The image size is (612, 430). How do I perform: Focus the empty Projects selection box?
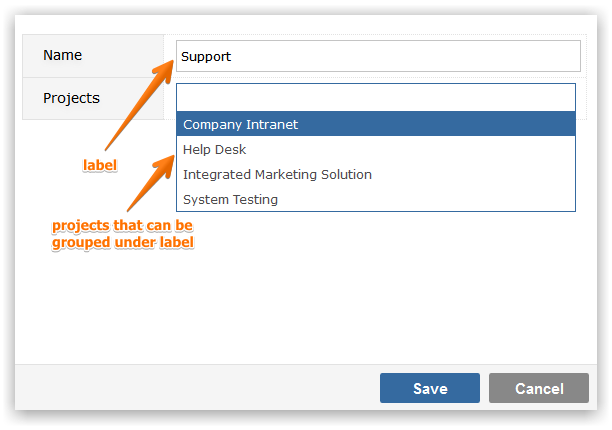pos(376,98)
